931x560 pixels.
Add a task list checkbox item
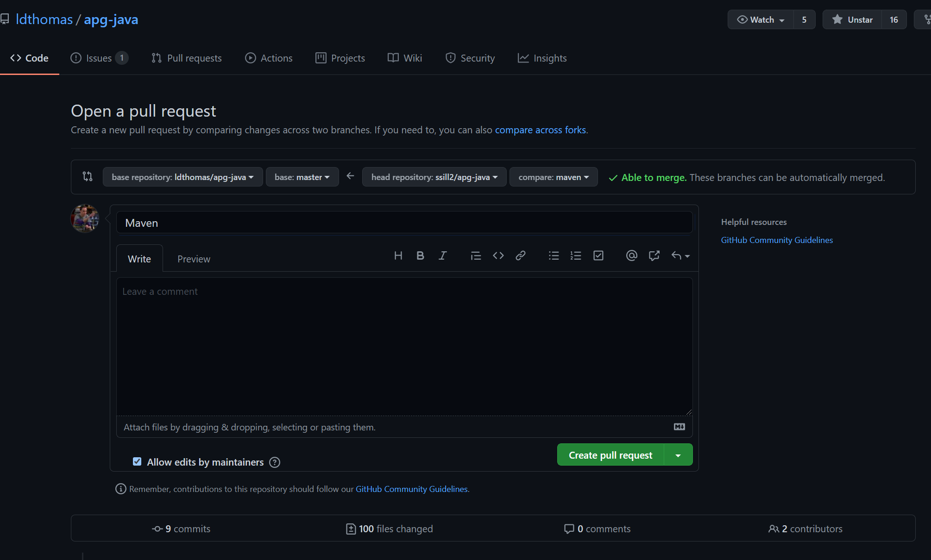[598, 256]
